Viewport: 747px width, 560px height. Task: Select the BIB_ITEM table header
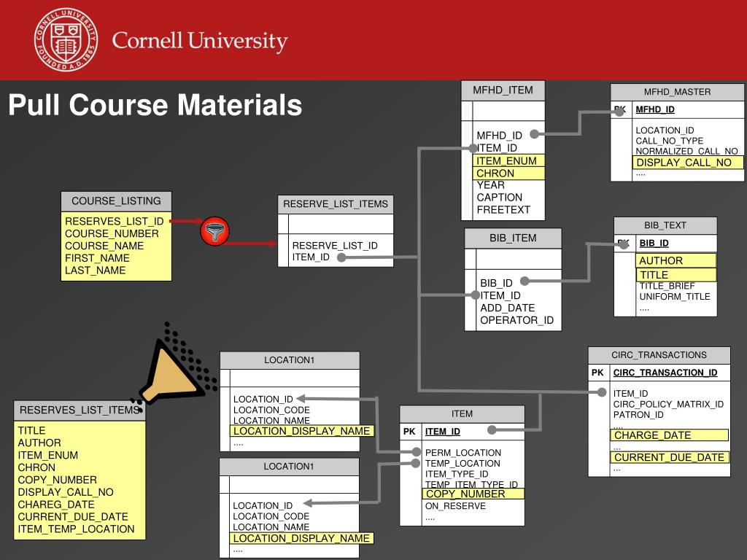click(513, 238)
